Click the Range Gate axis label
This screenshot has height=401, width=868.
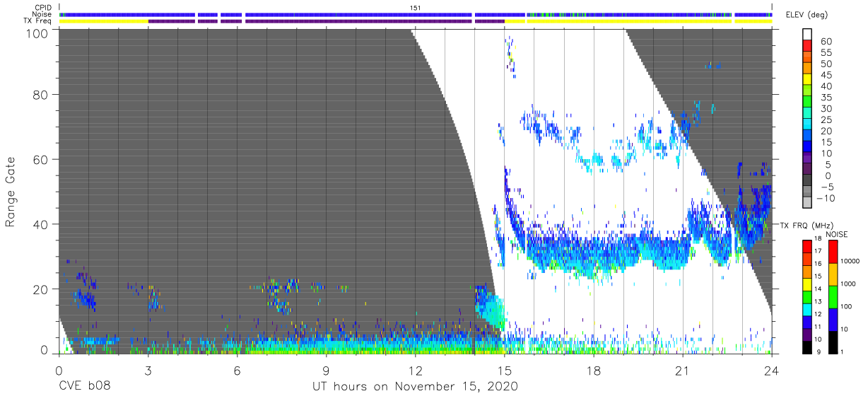coord(11,192)
